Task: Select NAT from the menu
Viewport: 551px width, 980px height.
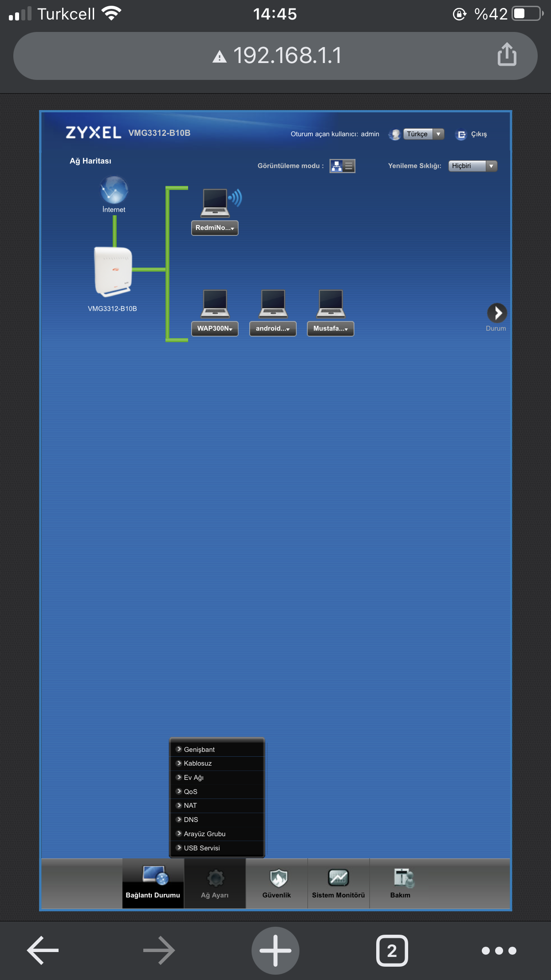Action: 217,806
